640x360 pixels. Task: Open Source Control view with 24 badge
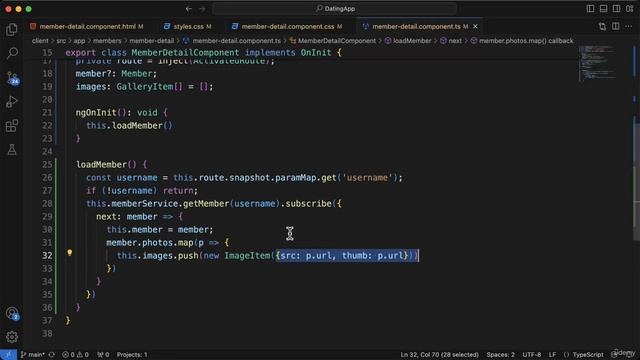coord(12,78)
